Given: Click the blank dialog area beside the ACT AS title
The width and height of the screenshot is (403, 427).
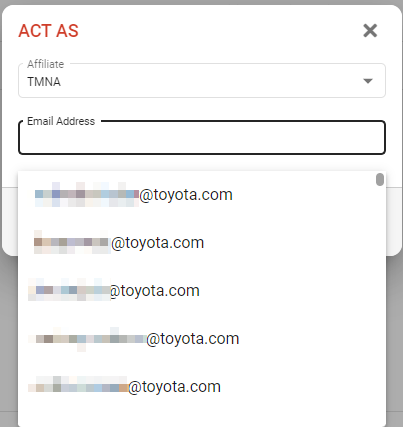Looking at the screenshot, I should click(x=220, y=31).
